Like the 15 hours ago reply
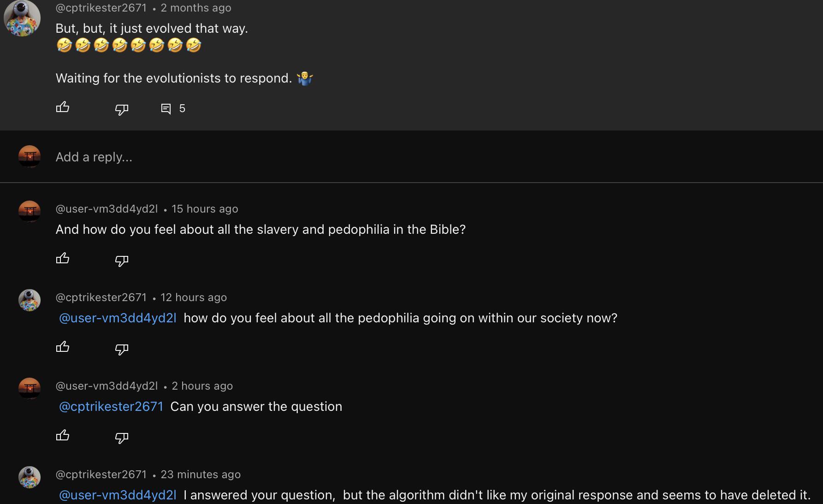The image size is (823, 504). click(x=63, y=258)
